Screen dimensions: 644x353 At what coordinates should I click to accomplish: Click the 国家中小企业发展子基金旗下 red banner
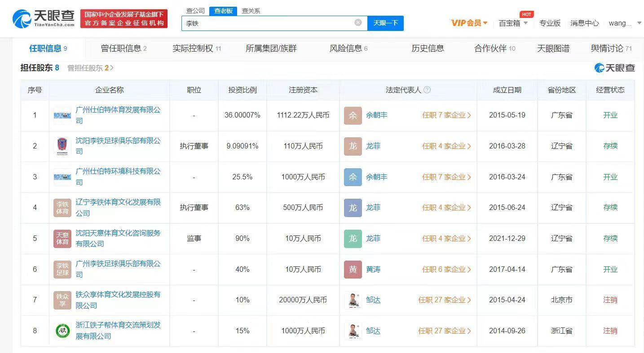point(124,19)
